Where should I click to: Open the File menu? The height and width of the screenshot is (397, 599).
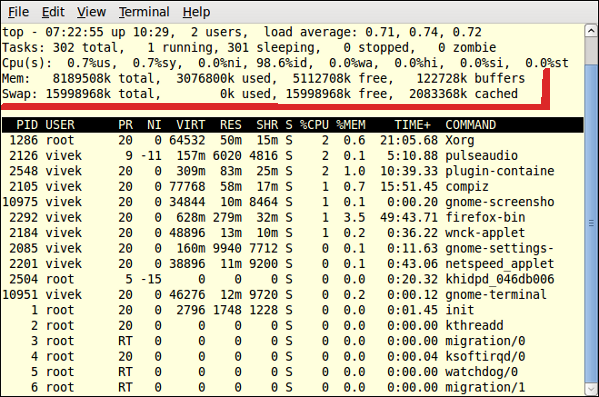pos(18,12)
